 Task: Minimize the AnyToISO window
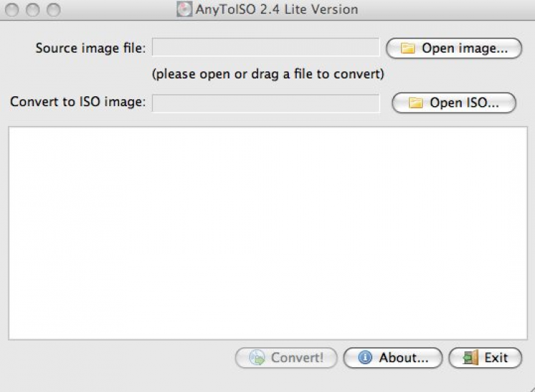34,10
